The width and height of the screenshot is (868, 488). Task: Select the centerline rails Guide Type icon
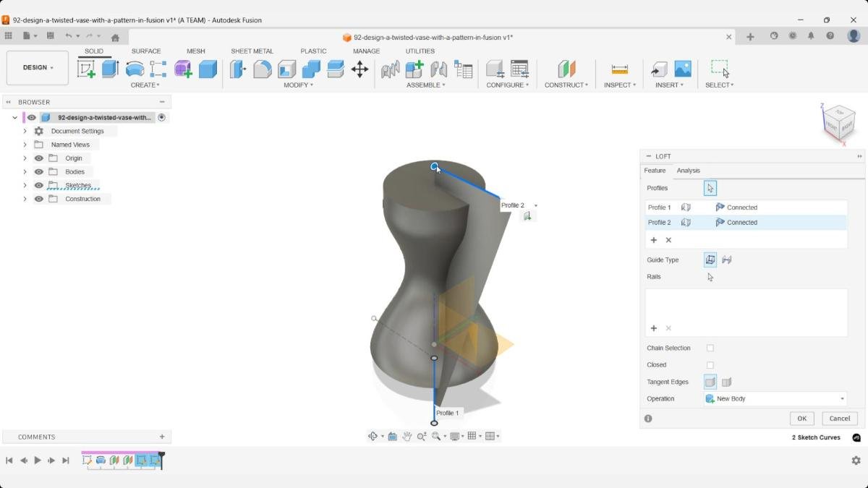tap(726, 260)
